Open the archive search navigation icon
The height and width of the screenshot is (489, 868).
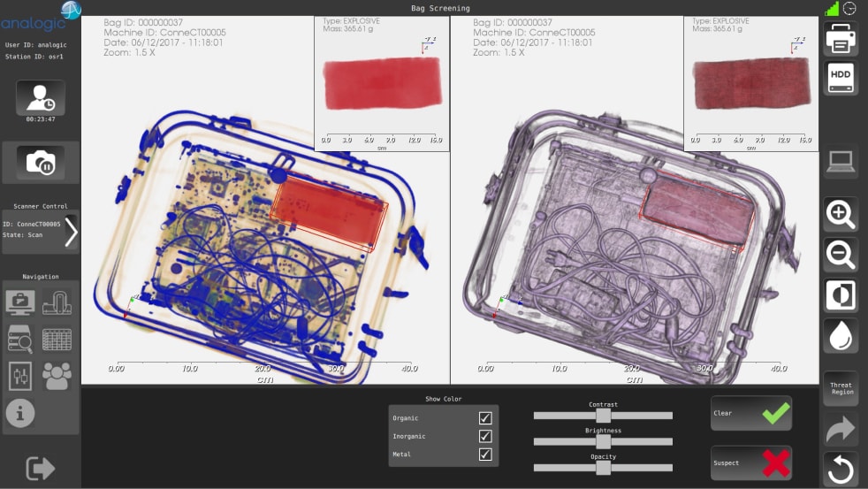20,339
